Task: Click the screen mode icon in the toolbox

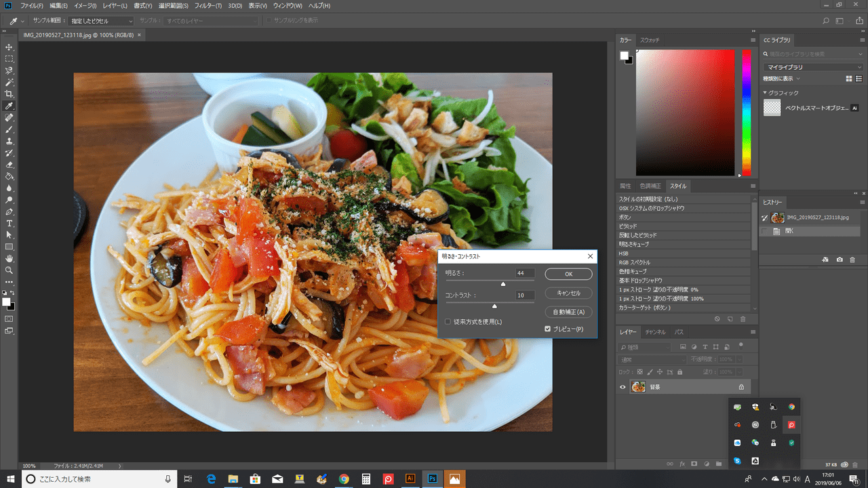Action: (x=9, y=331)
